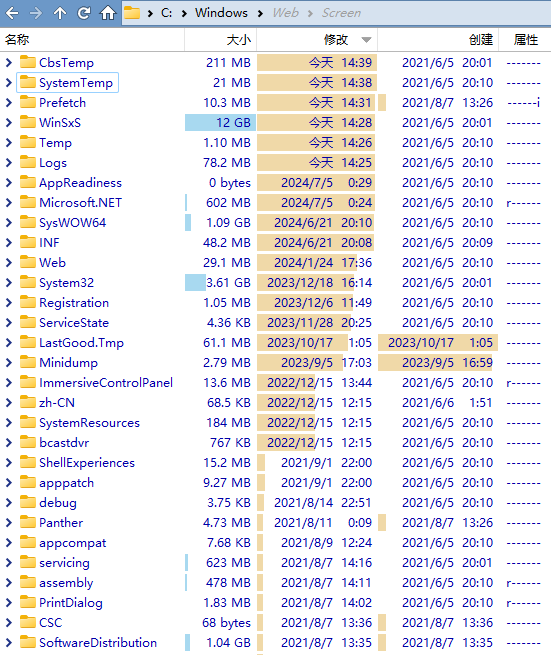Click the Minidump folder icon
Screen dimensions: 551x655
click(x=28, y=362)
